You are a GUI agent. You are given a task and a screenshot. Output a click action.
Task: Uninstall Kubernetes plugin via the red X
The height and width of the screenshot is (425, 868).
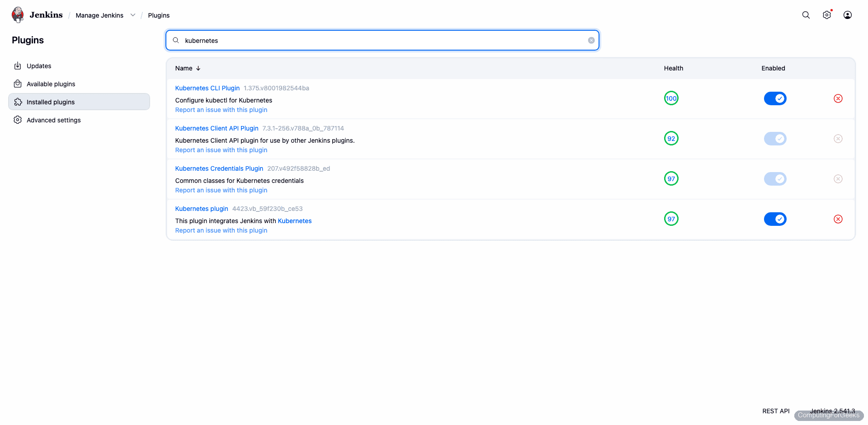838,219
